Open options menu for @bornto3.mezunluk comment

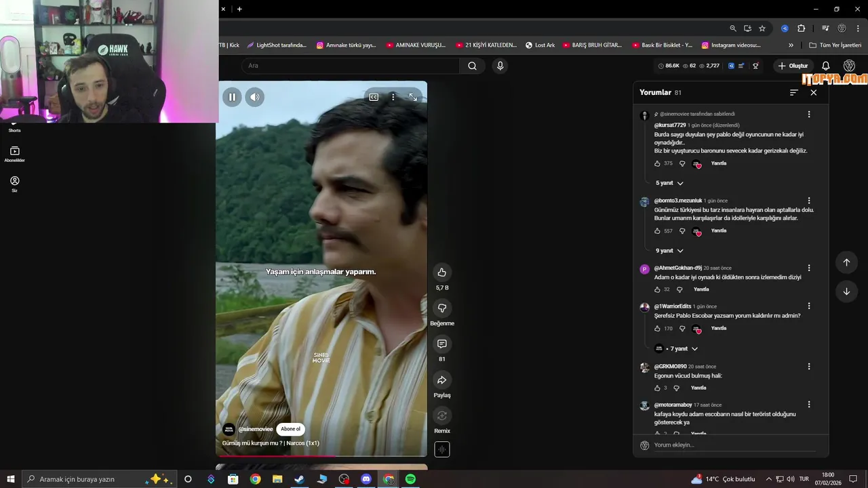(x=809, y=201)
